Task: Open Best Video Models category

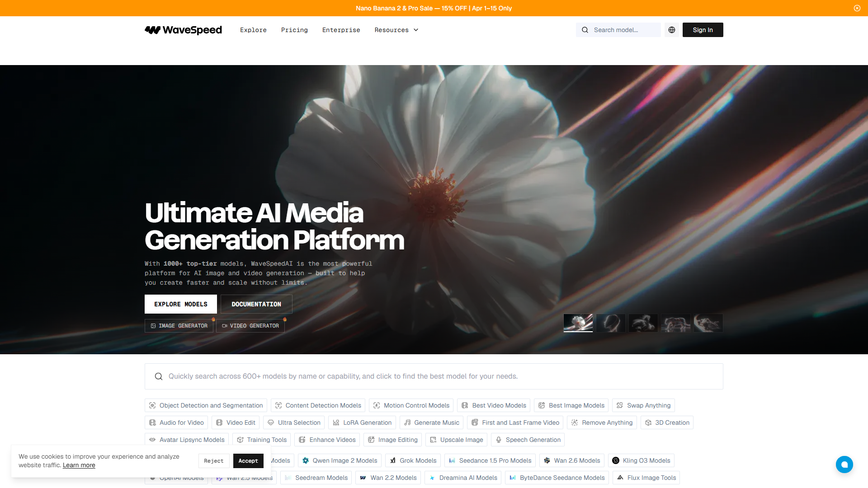Action: point(494,405)
